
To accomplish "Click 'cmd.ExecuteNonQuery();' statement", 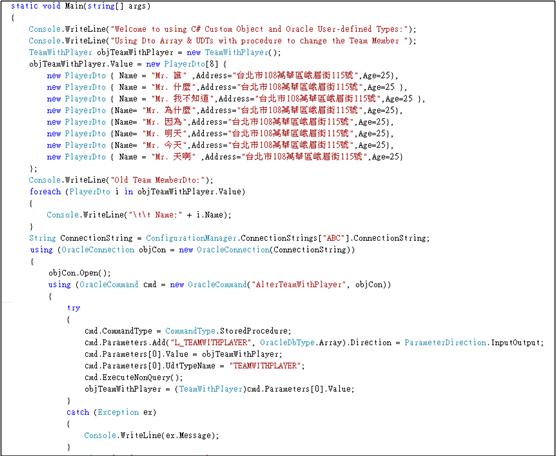I will (x=134, y=378).
